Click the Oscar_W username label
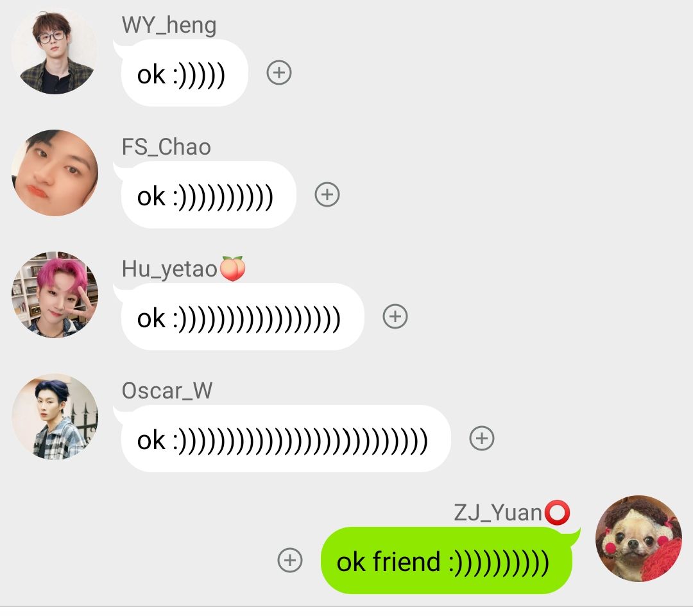 tap(167, 391)
